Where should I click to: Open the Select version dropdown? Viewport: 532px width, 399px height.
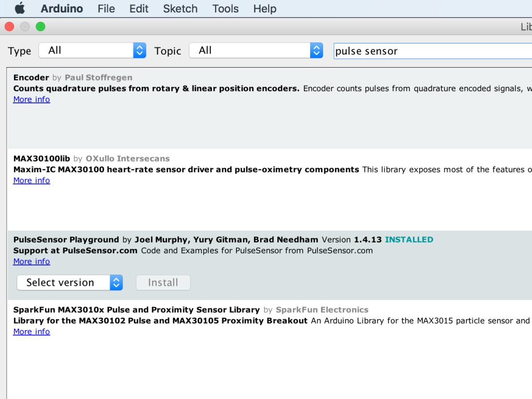click(70, 282)
